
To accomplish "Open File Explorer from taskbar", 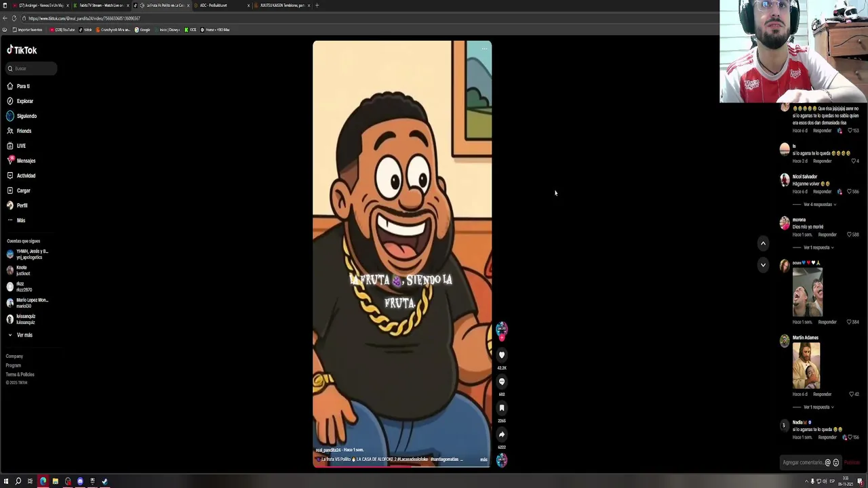I will point(55,481).
